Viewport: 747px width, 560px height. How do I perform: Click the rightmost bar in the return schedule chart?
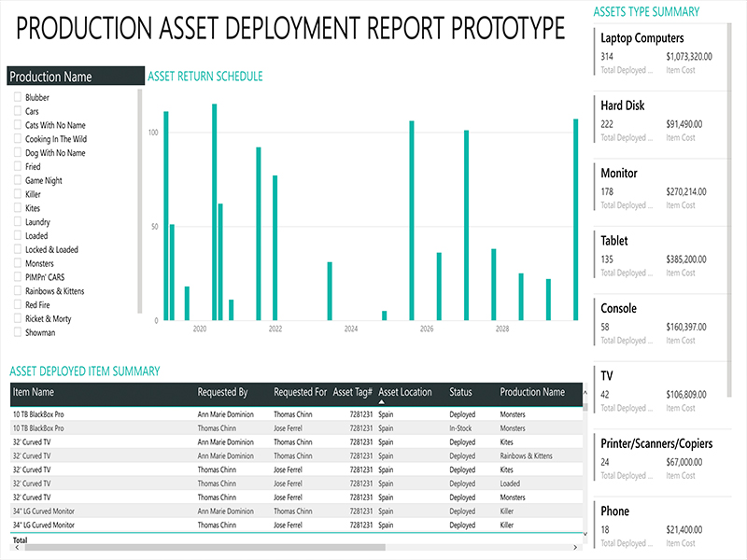click(x=575, y=219)
